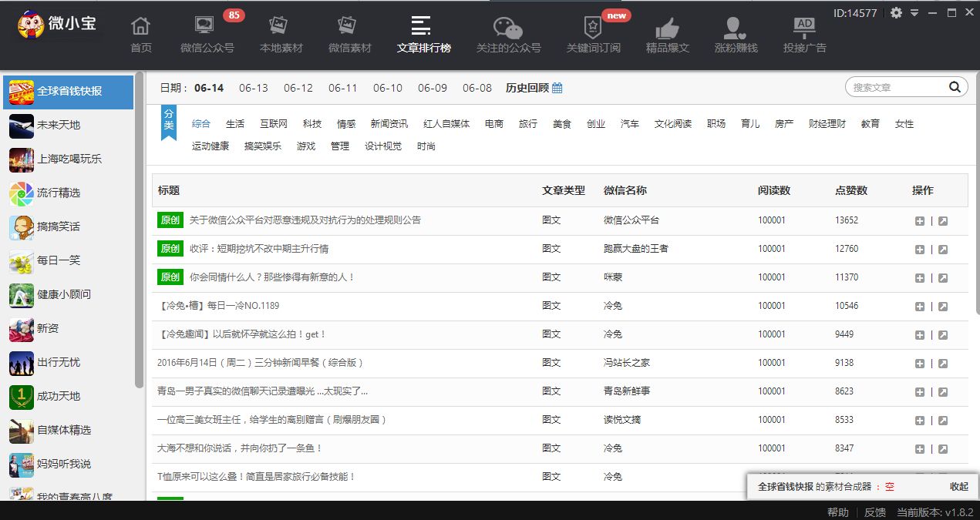
Task: Select 流行精选 account in sidebar
Action: pyautogui.click(x=68, y=193)
